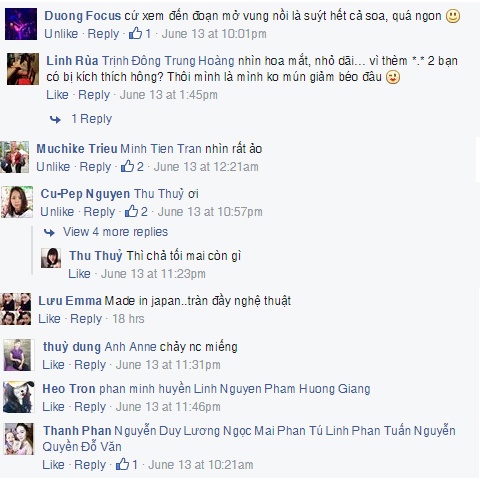
Task: Click reply arrow icon beside View 4 more replies
Action: (49, 232)
